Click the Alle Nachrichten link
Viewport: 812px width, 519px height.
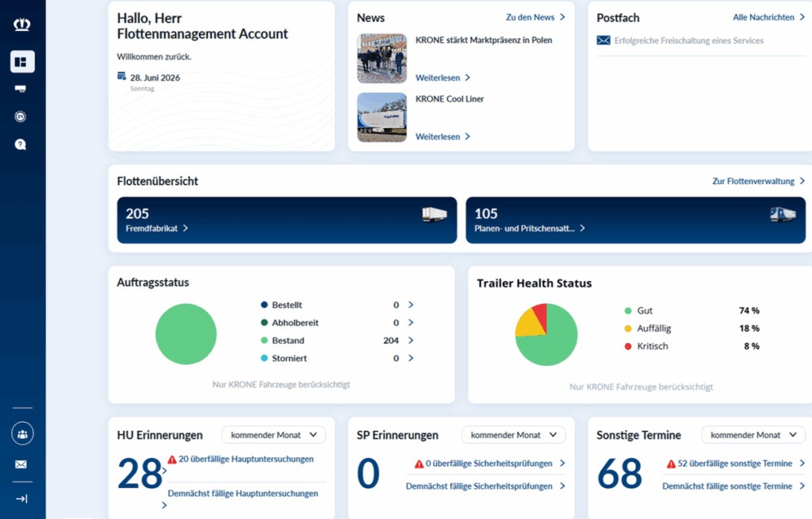coord(768,17)
